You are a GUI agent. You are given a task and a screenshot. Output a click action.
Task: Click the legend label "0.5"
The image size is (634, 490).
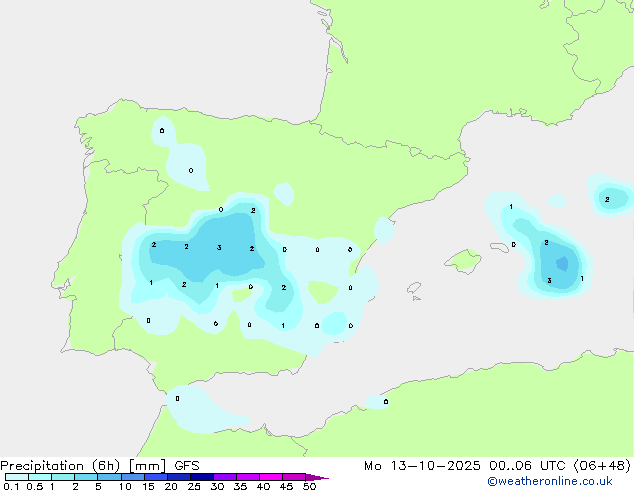[x=35, y=486]
